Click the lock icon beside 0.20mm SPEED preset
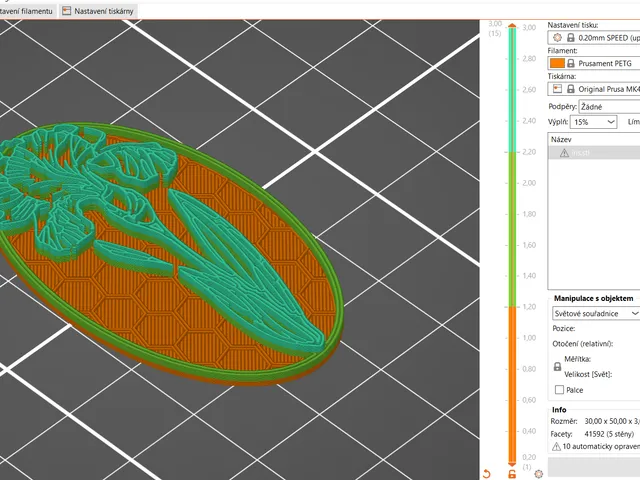This screenshot has height=480, width=640. 571,38
